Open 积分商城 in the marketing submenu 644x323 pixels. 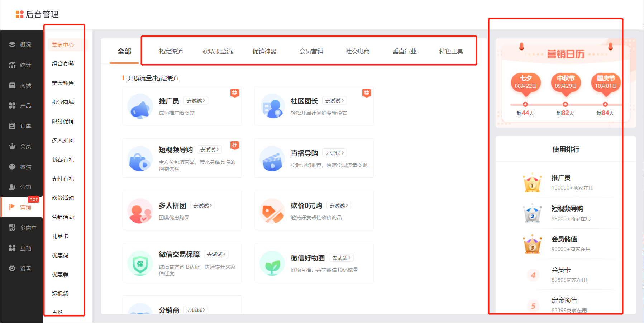63,102
